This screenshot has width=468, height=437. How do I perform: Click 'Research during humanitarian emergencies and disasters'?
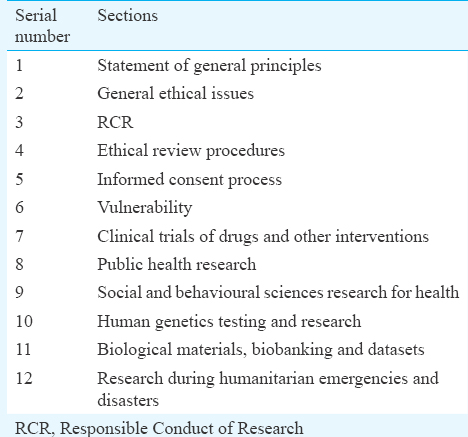click(268, 389)
